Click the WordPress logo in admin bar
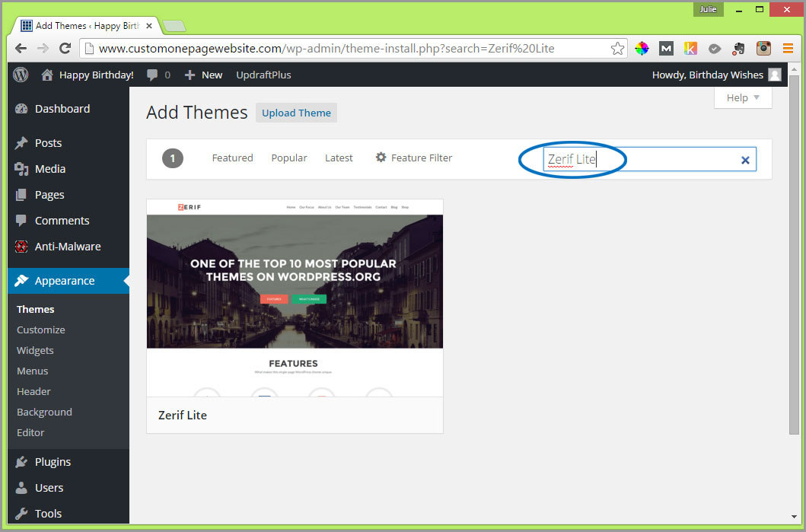The width and height of the screenshot is (806, 532). pyautogui.click(x=21, y=75)
